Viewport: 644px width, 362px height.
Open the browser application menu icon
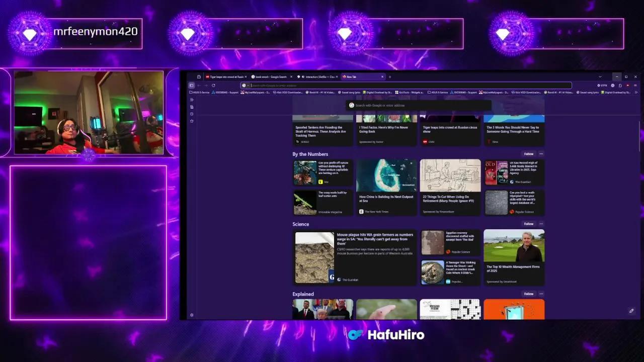(635, 85)
